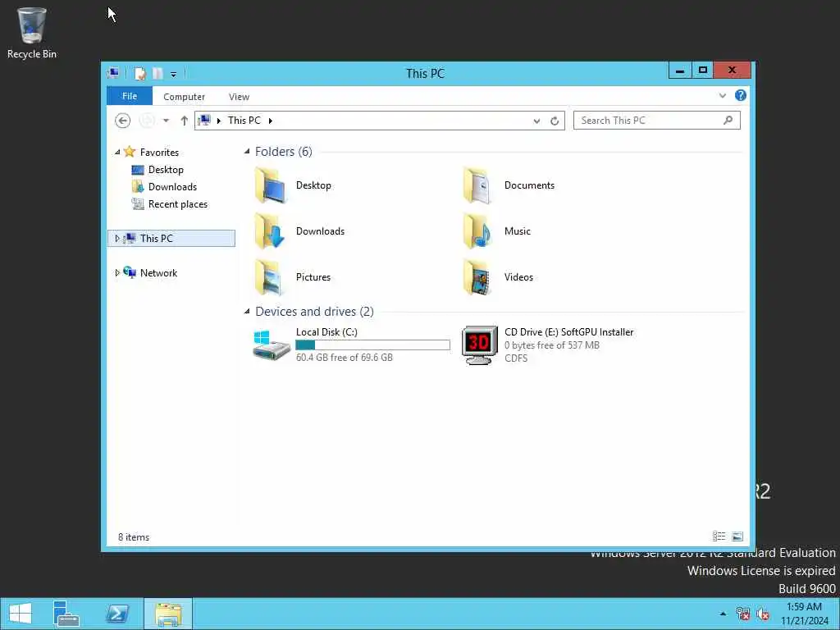The image size is (840, 630).
Task: Launch Server Manager from the taskbar
Action: pos(66,614)
